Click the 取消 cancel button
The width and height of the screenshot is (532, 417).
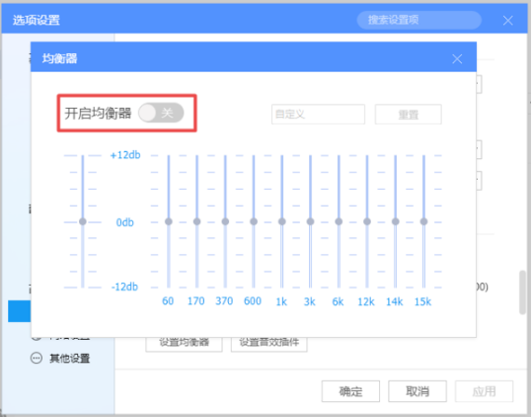[418, 391]
